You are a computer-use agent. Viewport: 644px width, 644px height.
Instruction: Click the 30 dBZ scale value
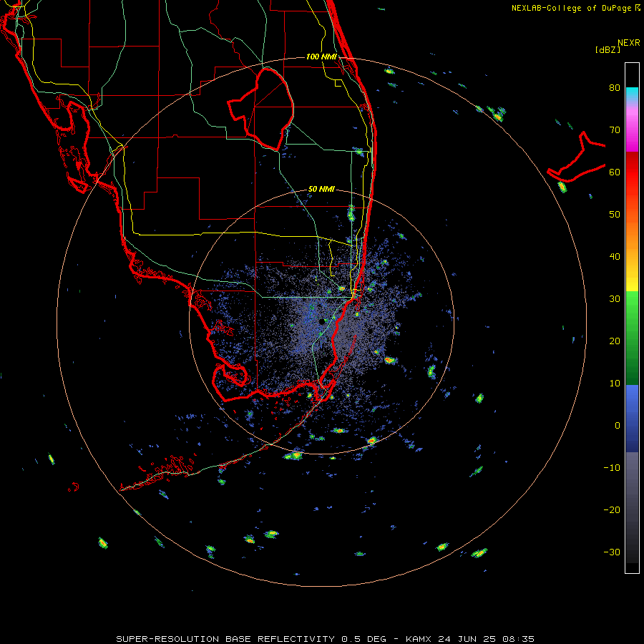pyautogui.click(x=615, y=299)
